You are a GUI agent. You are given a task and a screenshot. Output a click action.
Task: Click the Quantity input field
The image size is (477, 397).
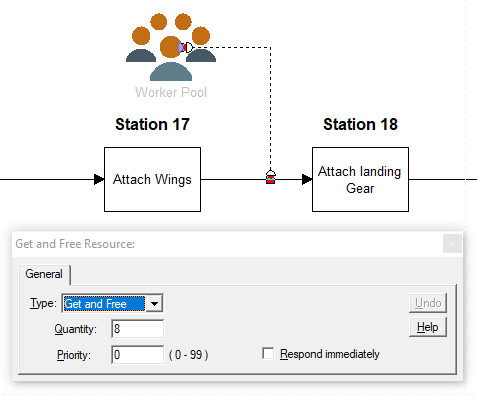[137, 329]
